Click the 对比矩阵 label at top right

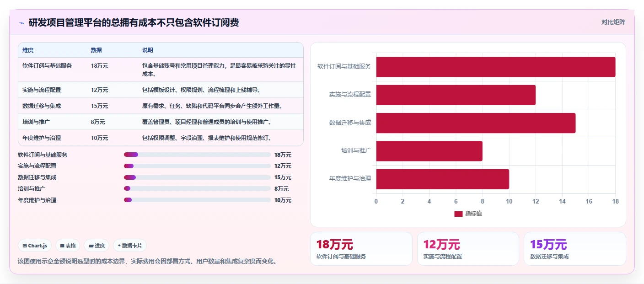point(613,22)
